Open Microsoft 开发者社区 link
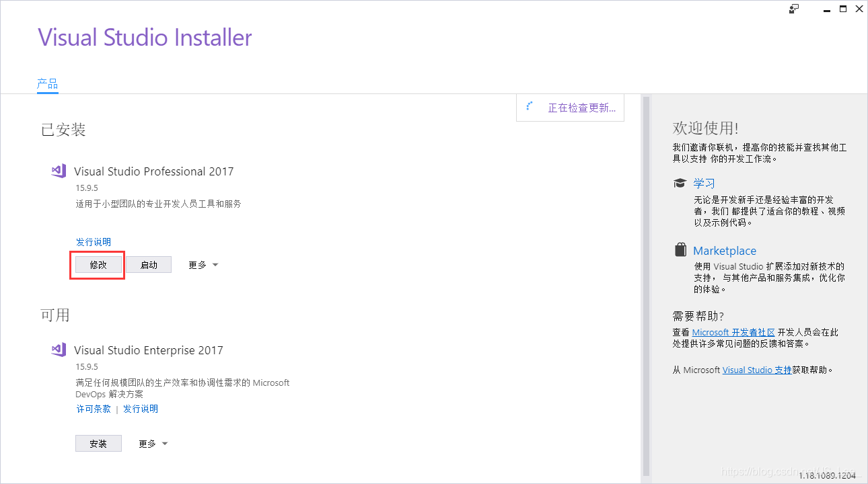The image size is (868, 484). 733,332
